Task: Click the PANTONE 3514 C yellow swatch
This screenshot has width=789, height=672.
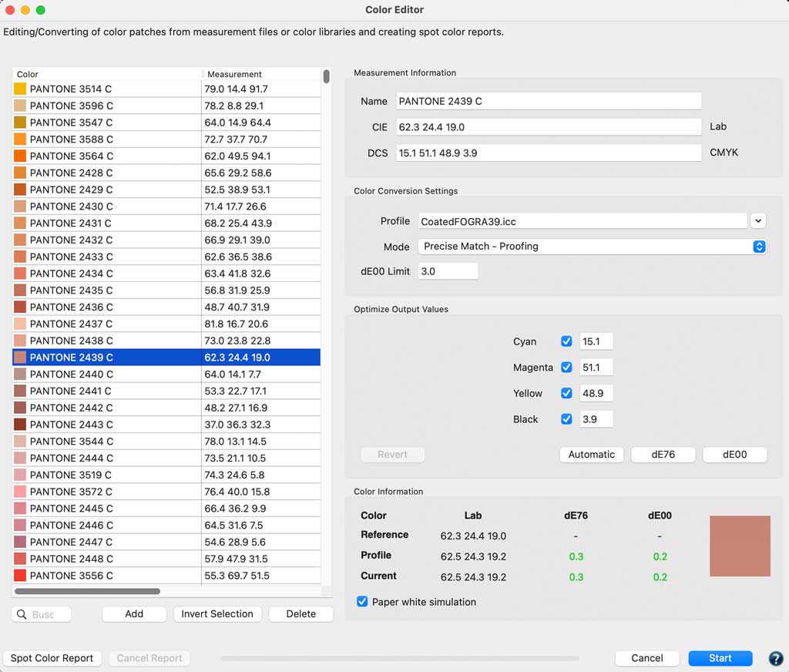Action: coord(19,89)
